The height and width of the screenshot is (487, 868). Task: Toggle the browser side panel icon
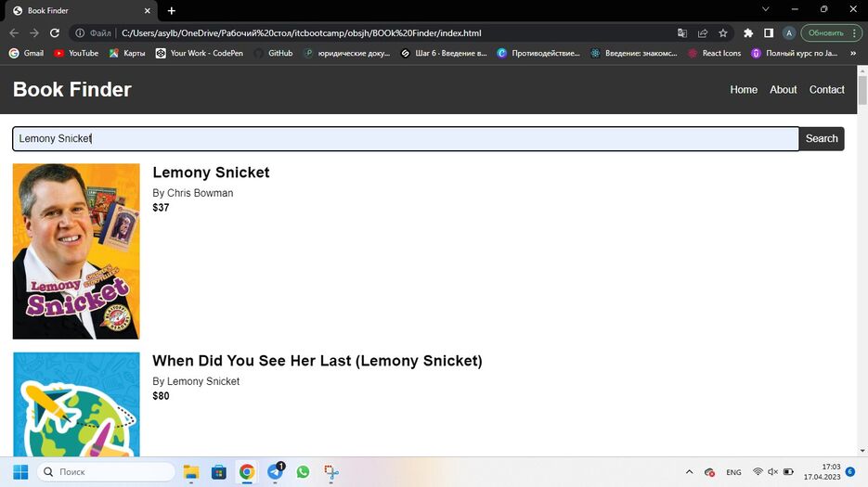[x=769, y=33]
